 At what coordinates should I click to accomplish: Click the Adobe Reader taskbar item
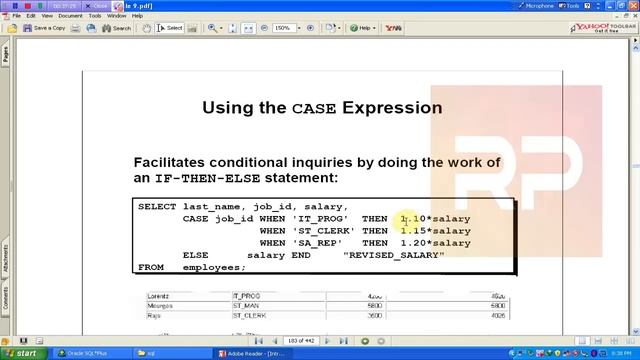tap(253, 353)
